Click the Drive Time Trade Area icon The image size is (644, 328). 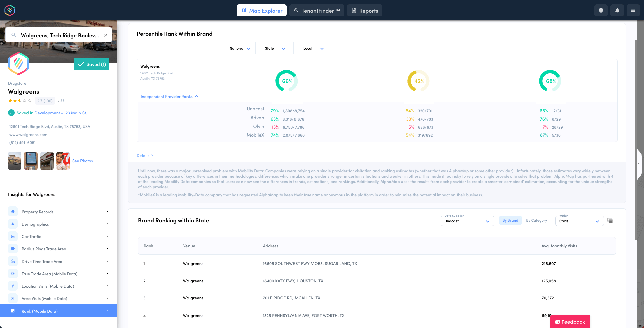pyautogui.click(x=13, y=261)
